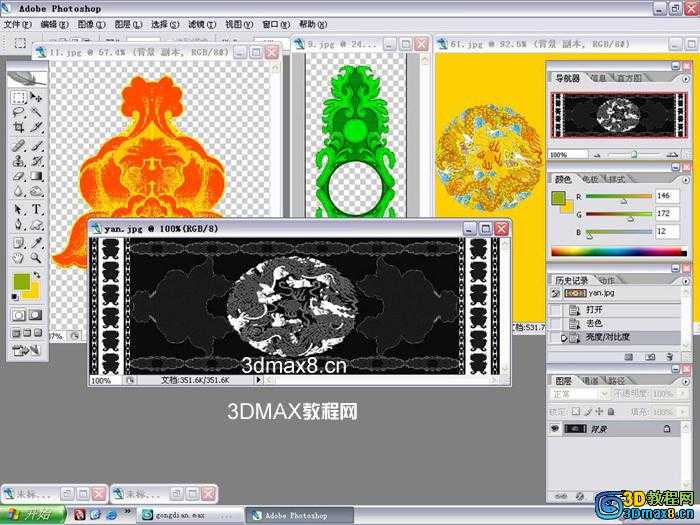Open the 文件 (File) menu
The height and width of the screenshot is (525, 700).
(18, 25)
